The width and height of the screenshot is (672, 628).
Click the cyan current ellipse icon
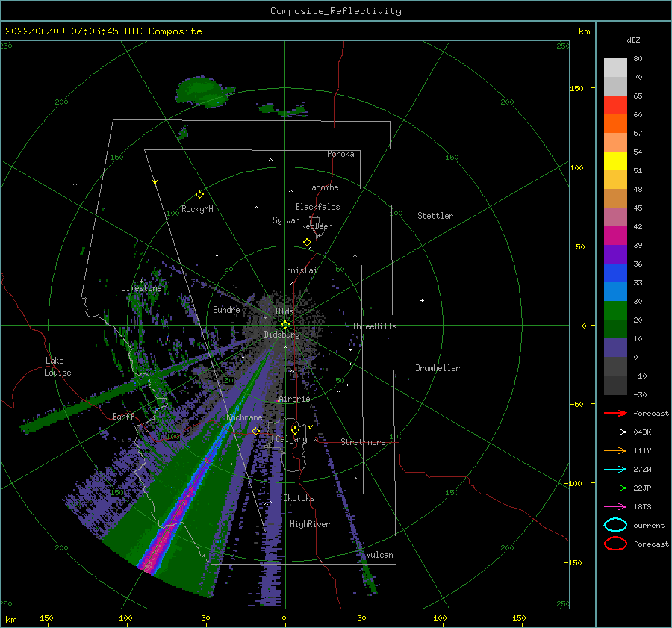(615, 525)
